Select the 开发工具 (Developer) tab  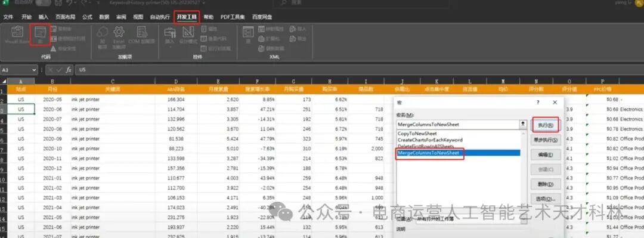coord(187,17)
